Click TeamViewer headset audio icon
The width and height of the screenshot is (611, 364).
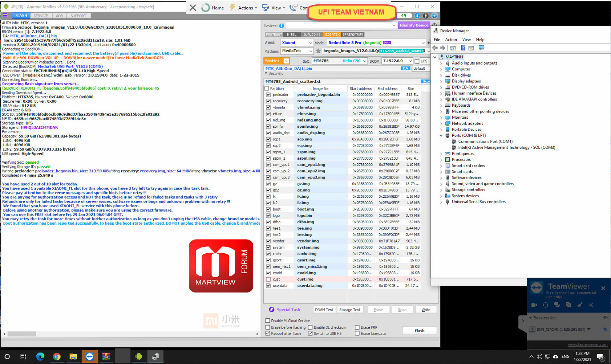[546, 305]
